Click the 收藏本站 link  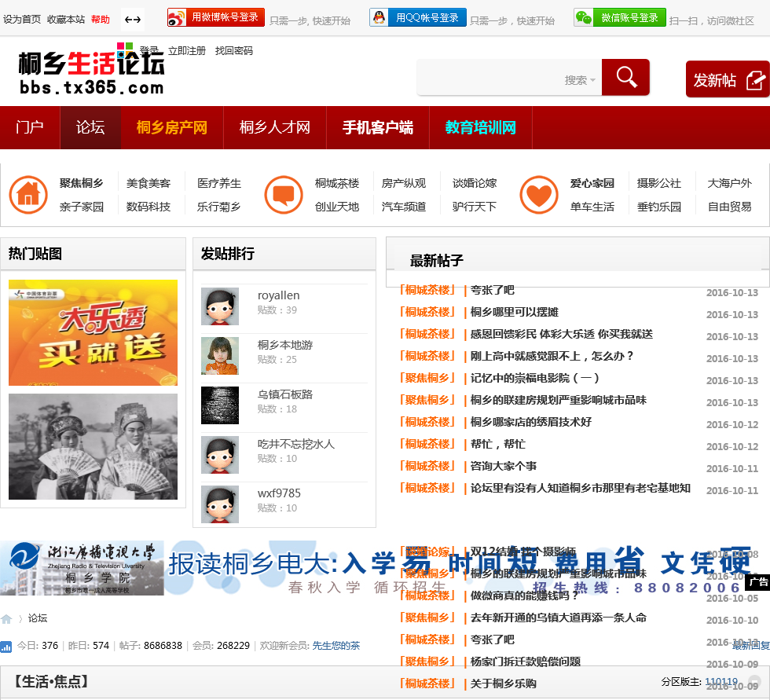(x=66, y=20)
